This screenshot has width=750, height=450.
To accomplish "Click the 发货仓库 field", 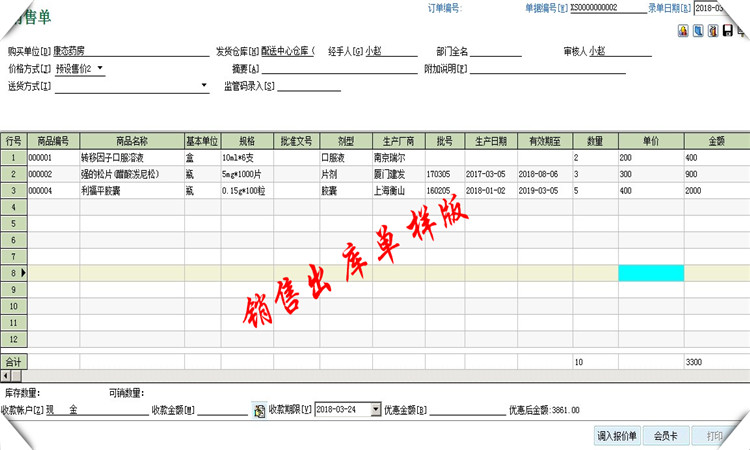I will [x=287, y=51].
